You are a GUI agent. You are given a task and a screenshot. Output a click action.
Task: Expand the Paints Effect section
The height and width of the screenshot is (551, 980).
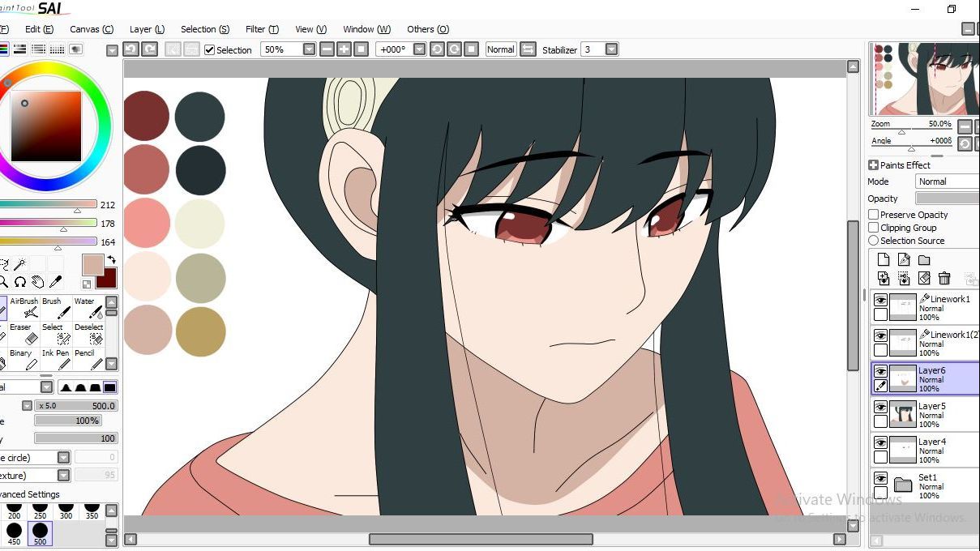pyautogui.click(x=873, y=165)
